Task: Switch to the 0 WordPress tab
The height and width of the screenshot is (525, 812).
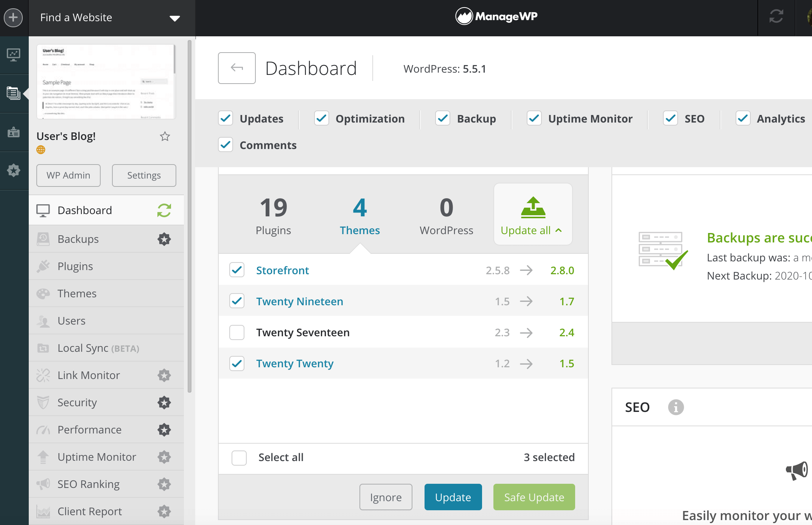Action: [446, 215]
